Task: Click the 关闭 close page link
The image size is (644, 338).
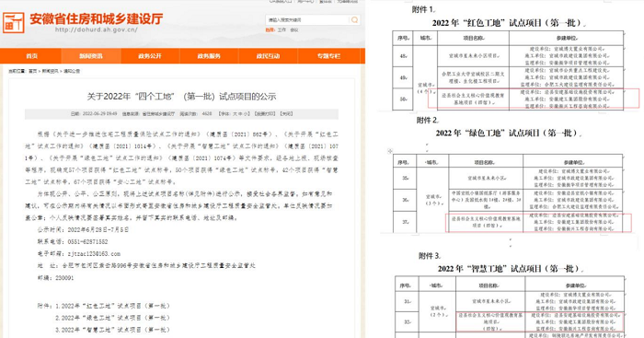Action: coord(286,114)
